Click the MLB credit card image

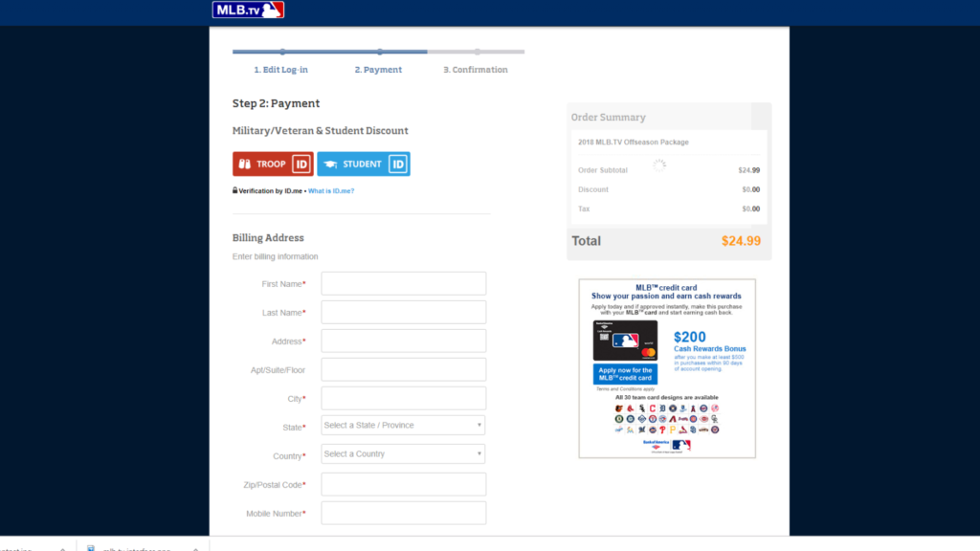pyautogui.click(x=625, y=341)
